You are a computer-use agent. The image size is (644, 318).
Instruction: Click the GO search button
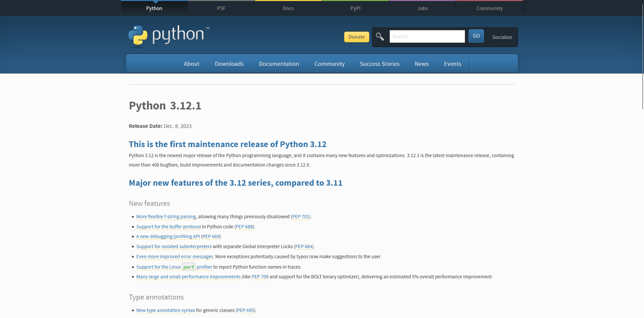476,36
